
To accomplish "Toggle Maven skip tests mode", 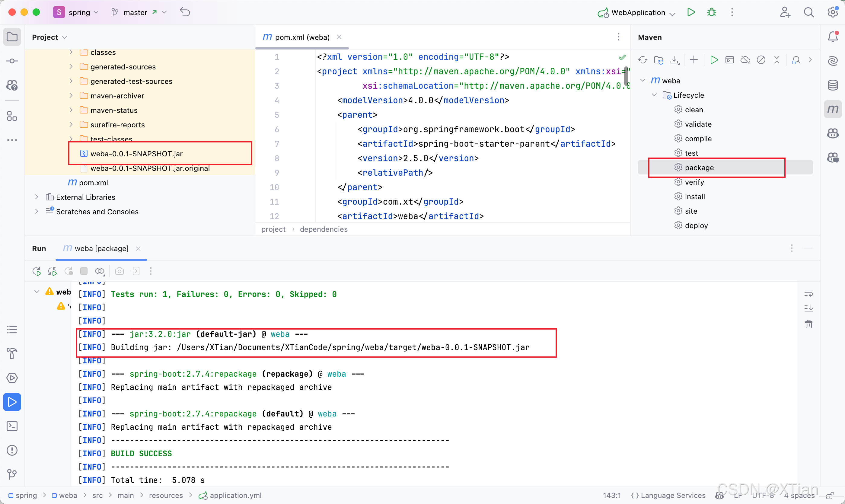I will coord(761,60).
